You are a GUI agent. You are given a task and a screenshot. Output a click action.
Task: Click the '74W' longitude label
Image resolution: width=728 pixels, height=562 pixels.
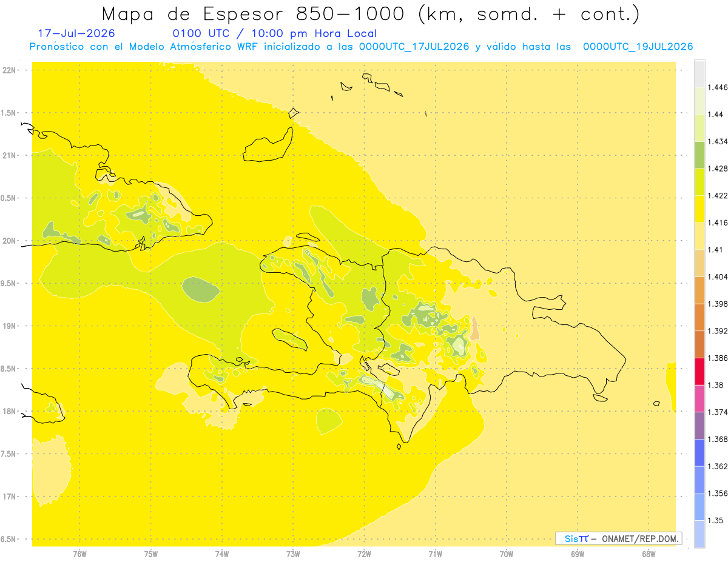click(x=222, y=554)
